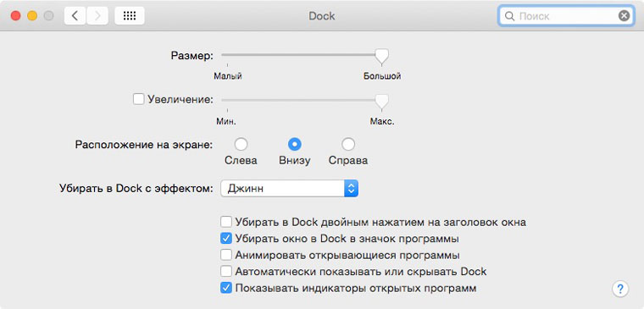Select the Внизу position radio button
Viewport: 644px width, 309px height.
295,144
